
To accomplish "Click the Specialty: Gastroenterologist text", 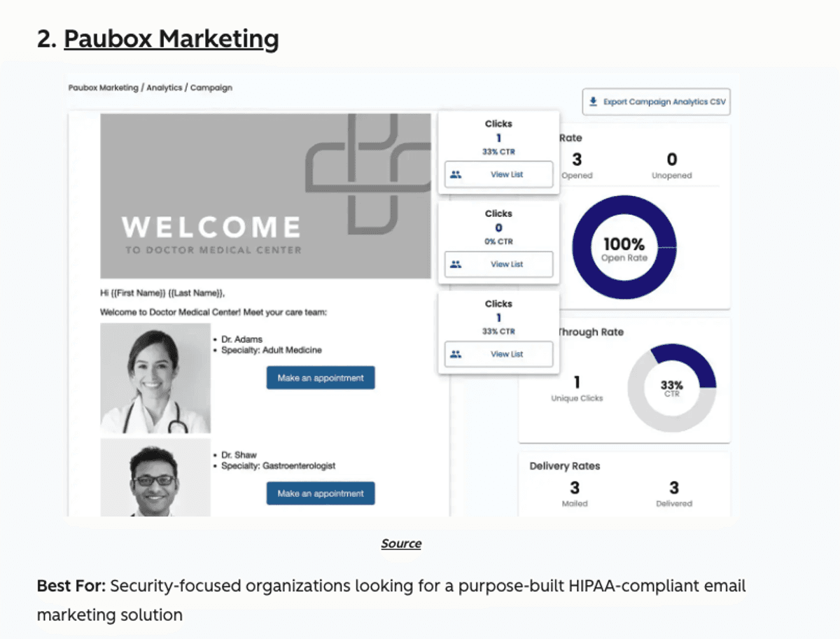I will 278,465.
